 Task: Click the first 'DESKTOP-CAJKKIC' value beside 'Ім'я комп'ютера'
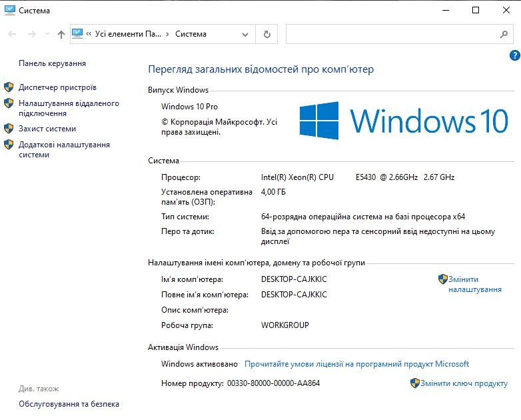(294, 279)
